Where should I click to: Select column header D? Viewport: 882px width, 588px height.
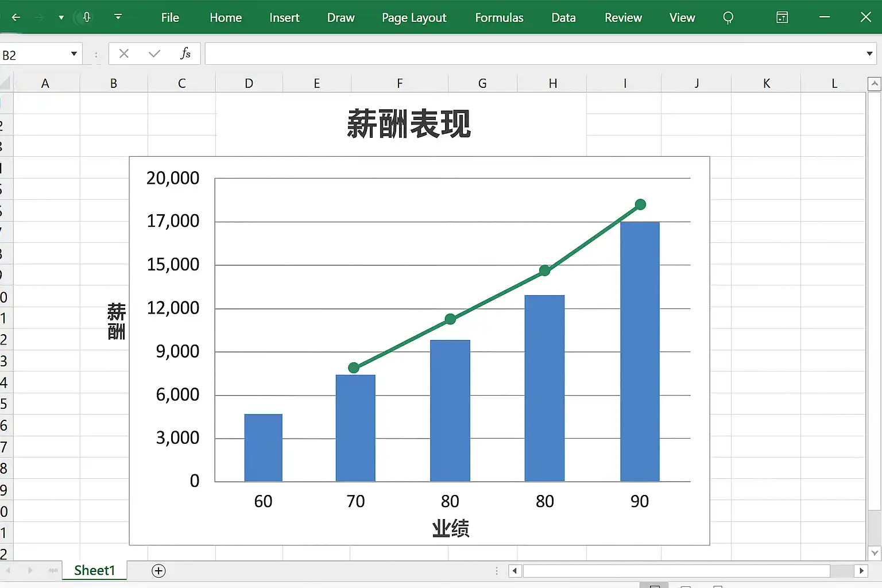pyautogui.click(x=249, y=84)
